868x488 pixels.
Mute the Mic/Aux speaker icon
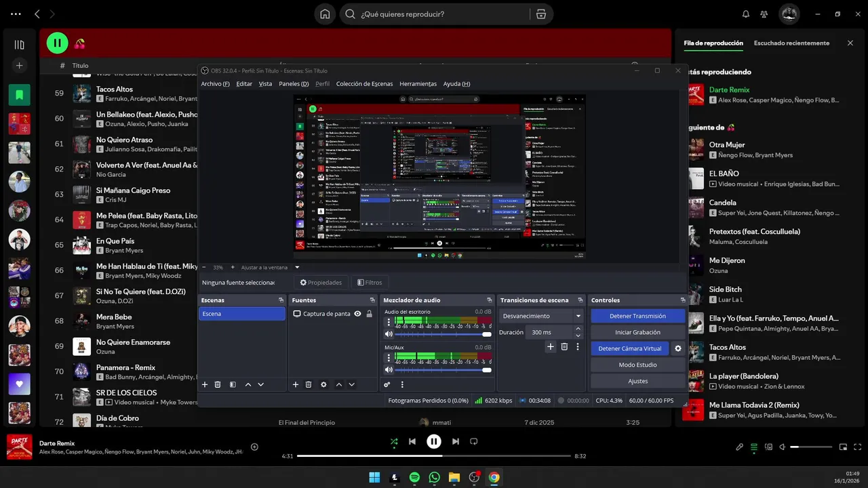[389, 369]
